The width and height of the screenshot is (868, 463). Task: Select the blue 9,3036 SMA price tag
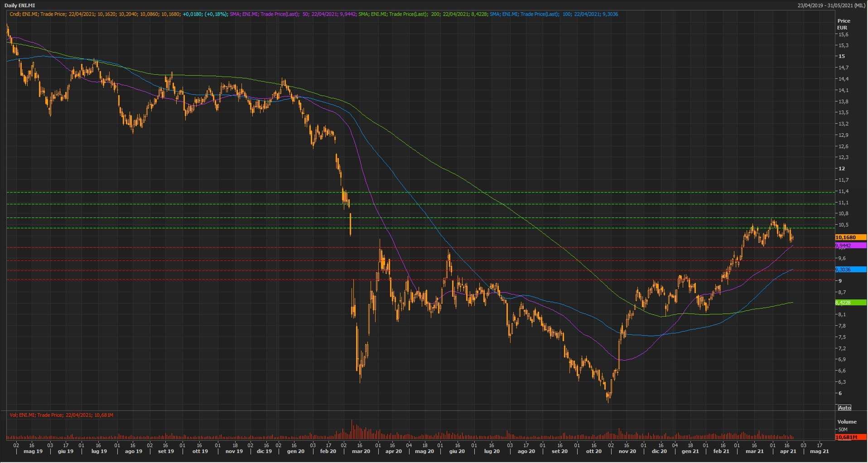click(850, 270)
